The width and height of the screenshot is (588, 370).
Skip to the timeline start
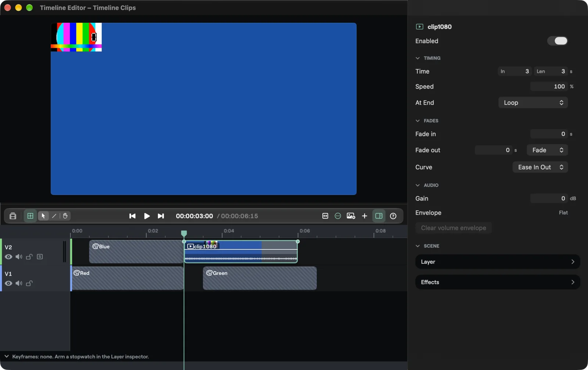pos(132,216)
